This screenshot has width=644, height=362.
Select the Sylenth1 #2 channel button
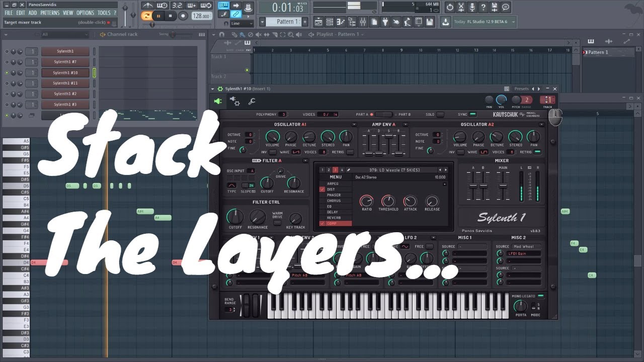tap(65, 94)
